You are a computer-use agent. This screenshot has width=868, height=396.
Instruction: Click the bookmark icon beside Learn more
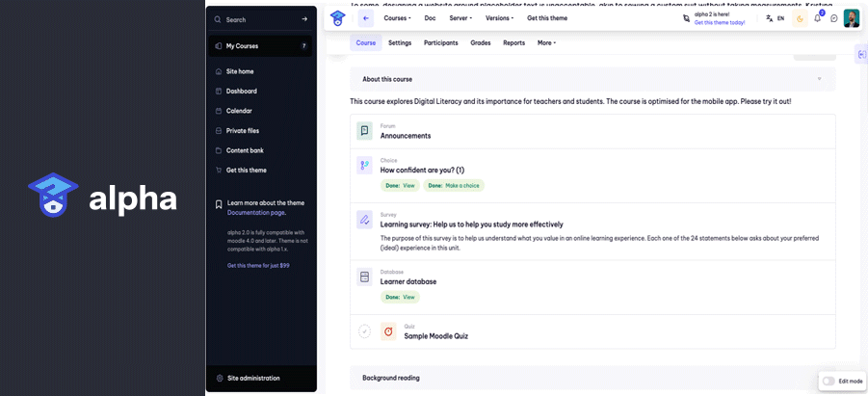pos(219,204)
